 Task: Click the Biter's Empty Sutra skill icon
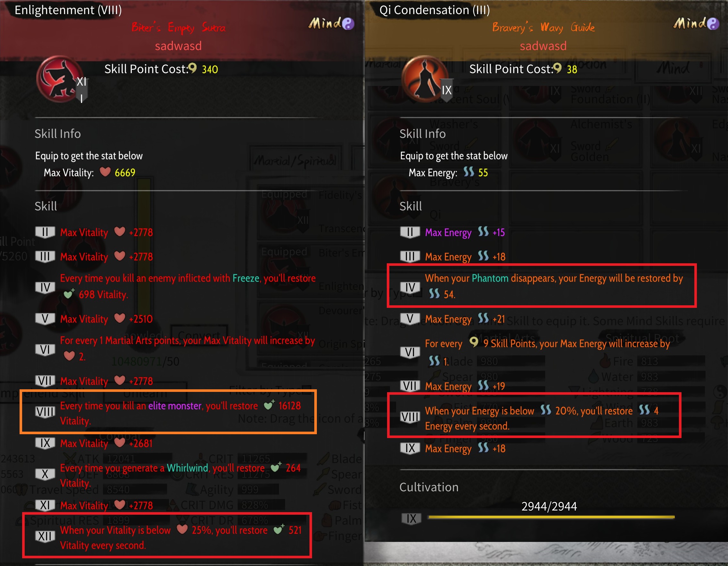(60, 79)
